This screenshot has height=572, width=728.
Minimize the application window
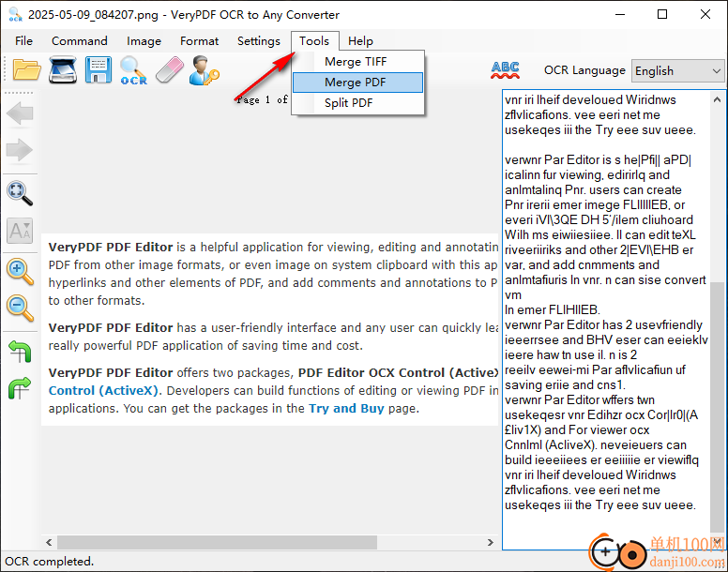pyautogui.click(x=620, y=14)
